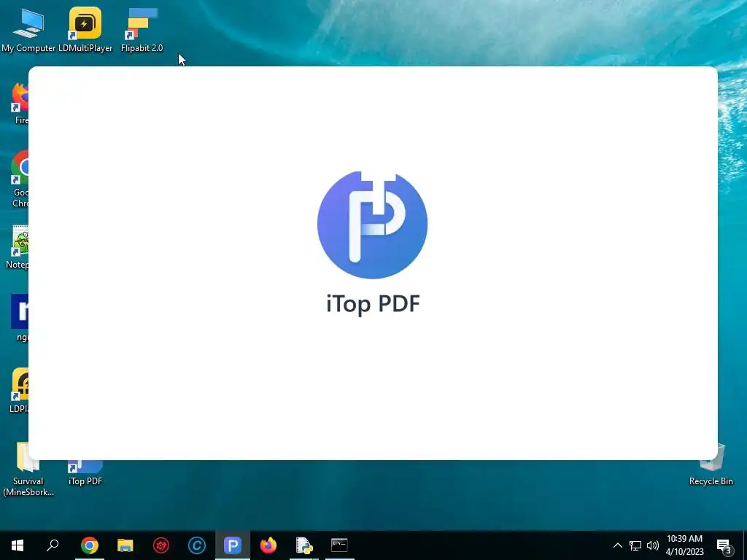
Task: Open taskbar search magnifier
Action: click(53, 545)
